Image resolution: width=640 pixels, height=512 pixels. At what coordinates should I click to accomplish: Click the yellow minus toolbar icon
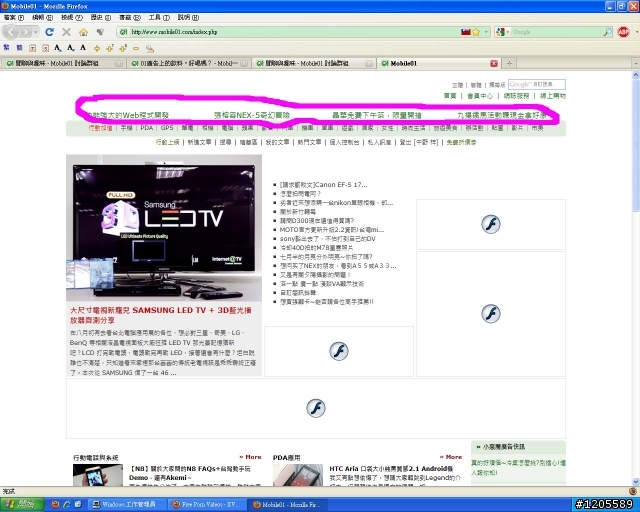click(136, 49)
